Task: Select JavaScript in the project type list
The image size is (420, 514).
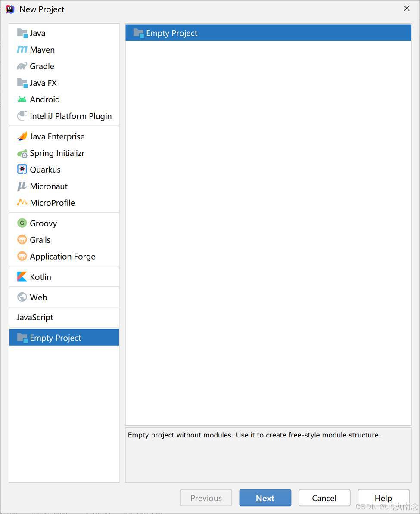Action: 35,317
